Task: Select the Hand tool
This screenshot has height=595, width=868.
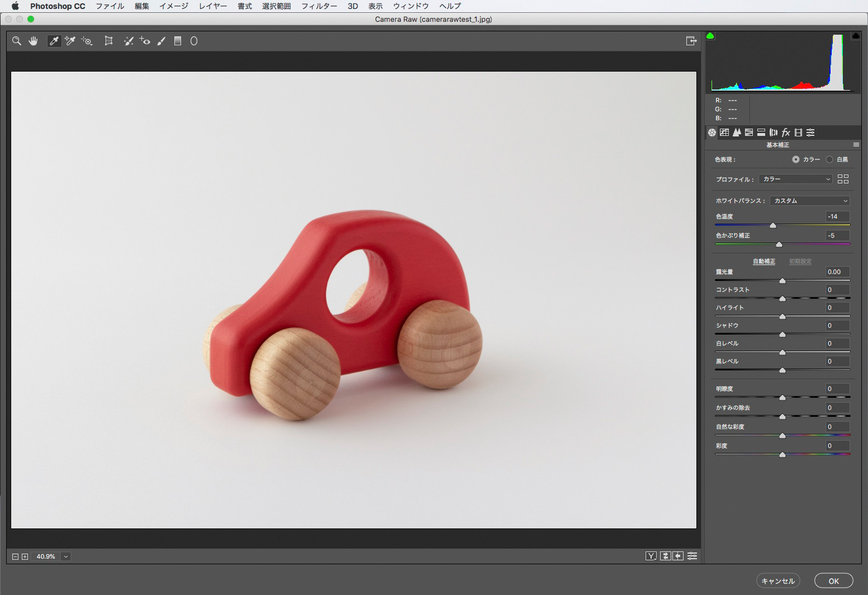Action: point(34,41)
